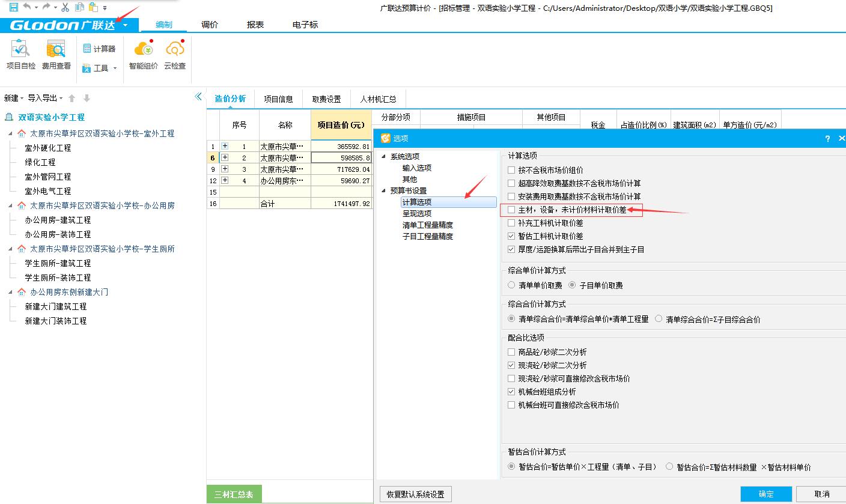The width and height of the screenshot is (846, 504).
Task: Click the Save icon in the quick access bar
Action: point(13,7)
